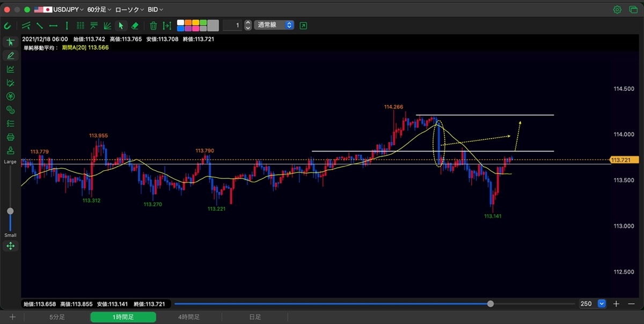Select the vertical line drawing tool

point(67,25)
